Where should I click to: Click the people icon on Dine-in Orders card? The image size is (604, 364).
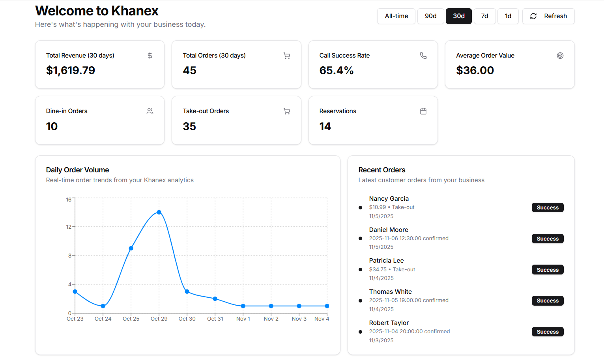150,111
